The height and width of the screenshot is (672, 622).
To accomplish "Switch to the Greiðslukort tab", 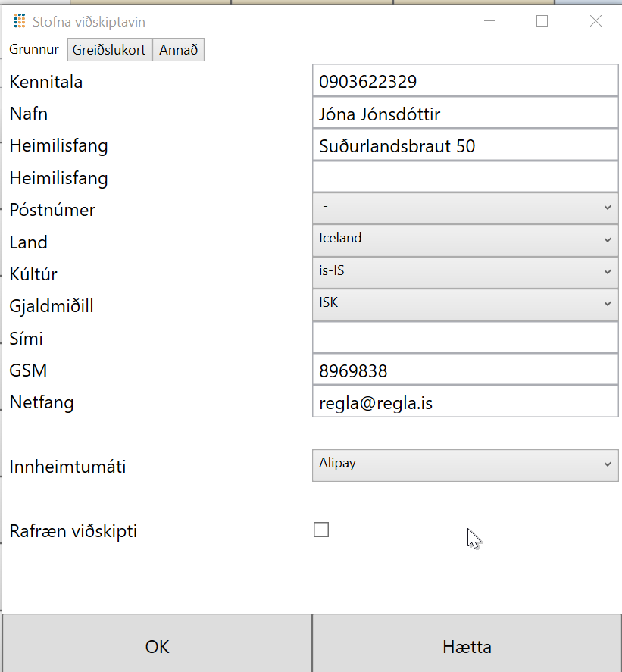I will click(x=109, y=49).
